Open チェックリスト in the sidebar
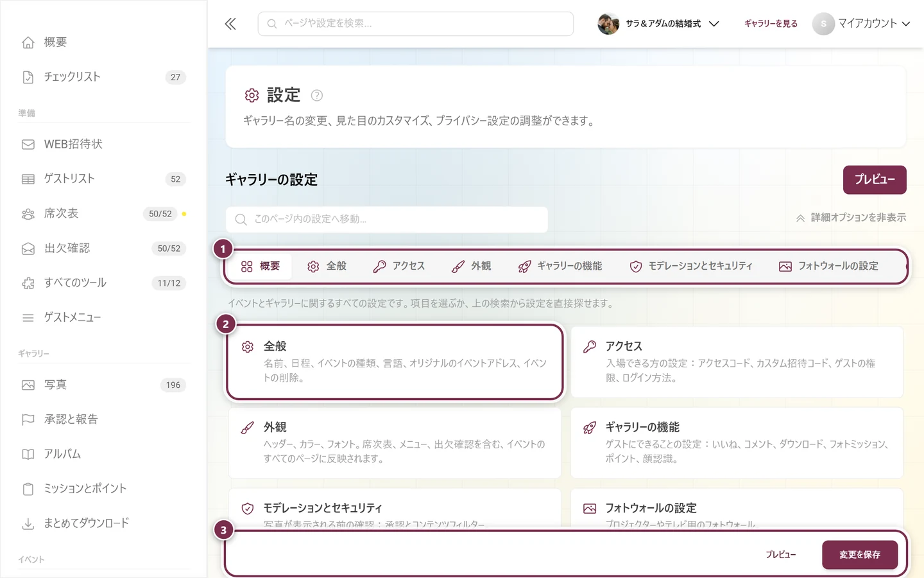The width and height of the screenshot is (924, 578). (x=103, y=77)
